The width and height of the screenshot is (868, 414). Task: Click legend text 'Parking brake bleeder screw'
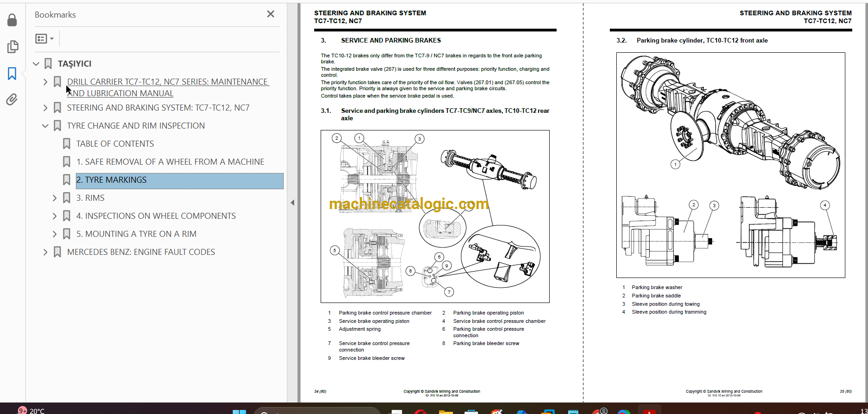click(486, 343)
